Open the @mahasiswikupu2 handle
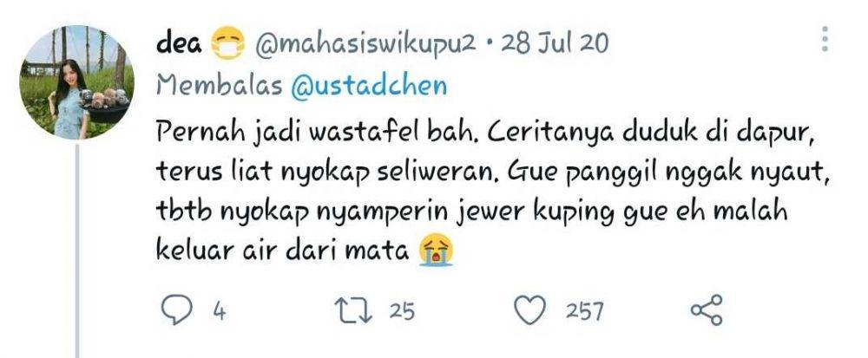 pyautogui.click(x=365, y=43)
